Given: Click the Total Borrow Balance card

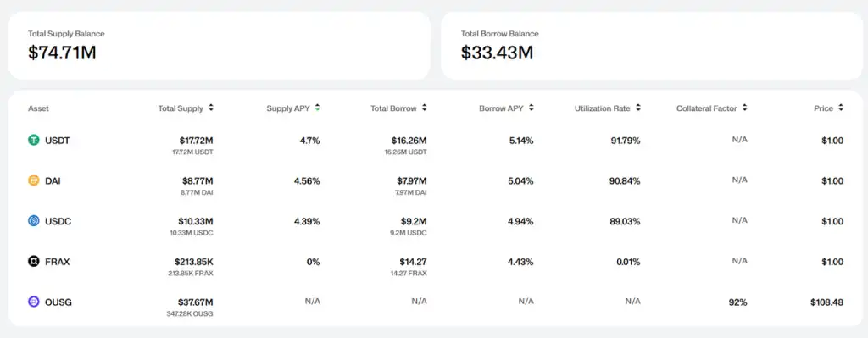Looking at the screenshot, I should tap(652, 46).
